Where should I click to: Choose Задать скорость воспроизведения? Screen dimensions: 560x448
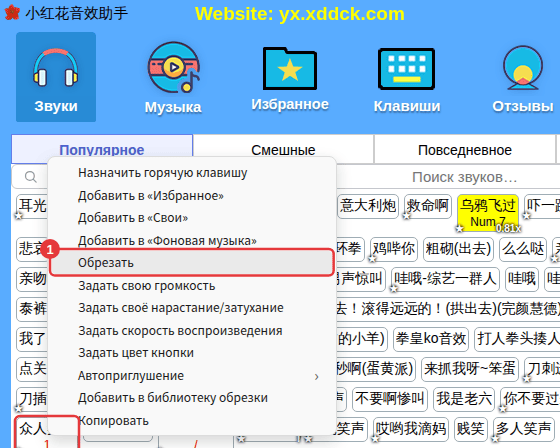tap(192, 330)
